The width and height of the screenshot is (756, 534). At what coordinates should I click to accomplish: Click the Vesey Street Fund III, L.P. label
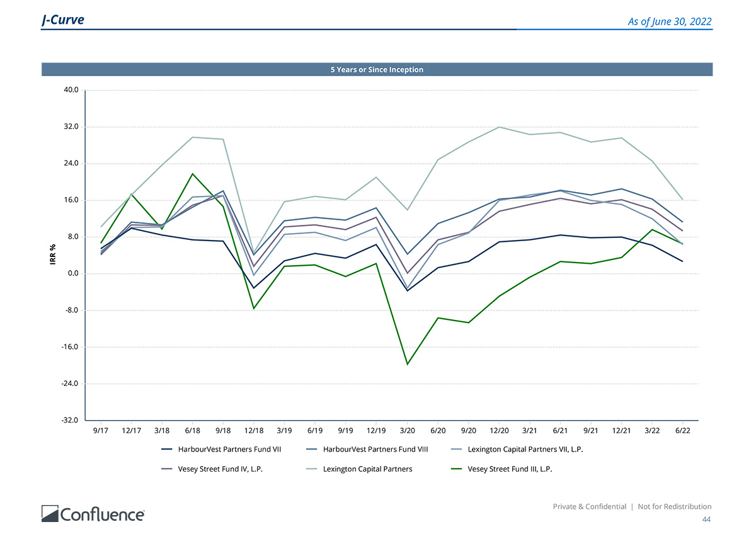510,469
